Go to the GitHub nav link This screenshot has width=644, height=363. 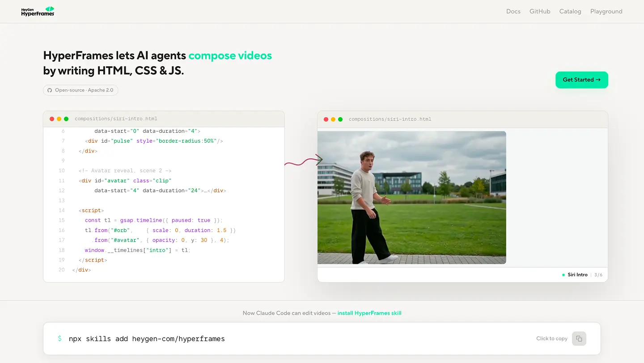pyautogui.click(x=540, y=11)
